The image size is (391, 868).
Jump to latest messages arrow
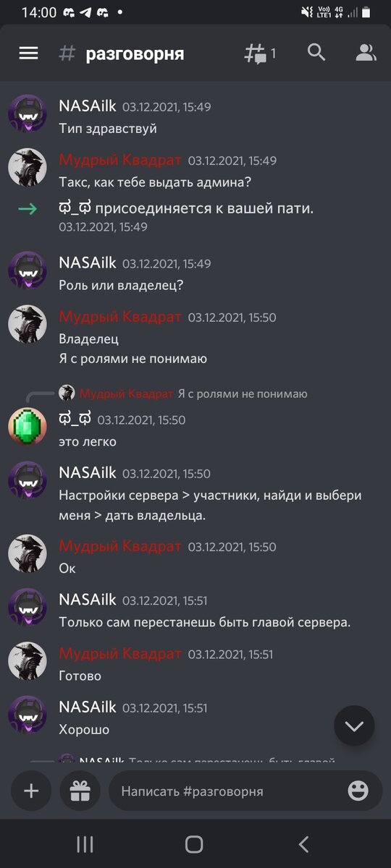pos(354,726)
